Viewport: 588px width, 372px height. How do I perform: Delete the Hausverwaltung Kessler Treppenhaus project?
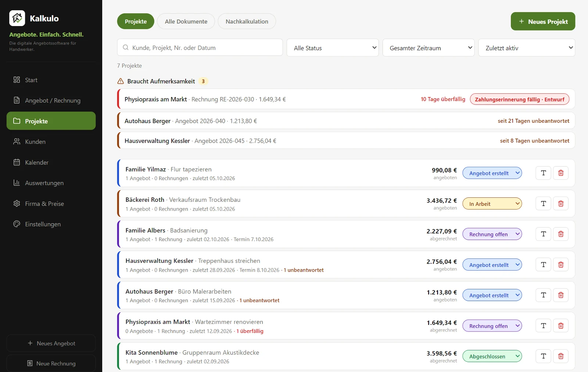coord(561,265)
